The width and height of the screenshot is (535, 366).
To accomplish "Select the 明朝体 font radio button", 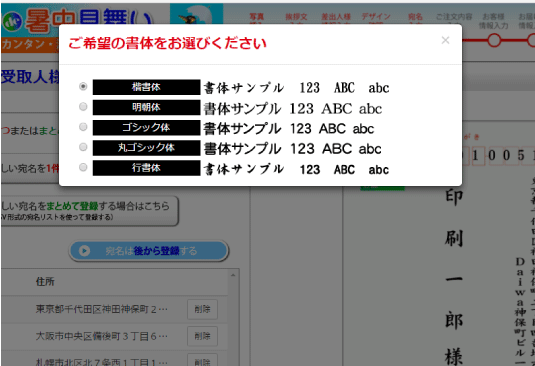I will click(83, 107).
